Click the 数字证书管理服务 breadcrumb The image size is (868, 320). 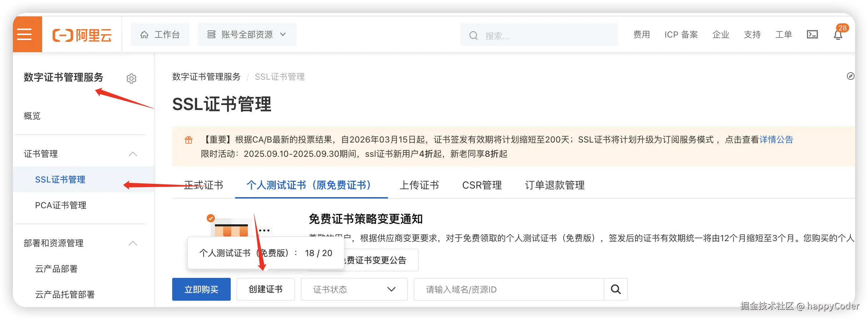(206, 77)
